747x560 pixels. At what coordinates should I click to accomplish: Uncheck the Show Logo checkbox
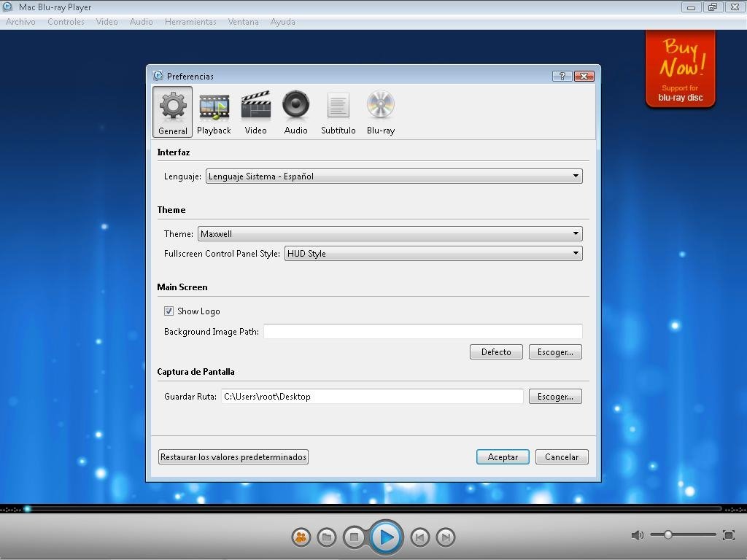169,311
